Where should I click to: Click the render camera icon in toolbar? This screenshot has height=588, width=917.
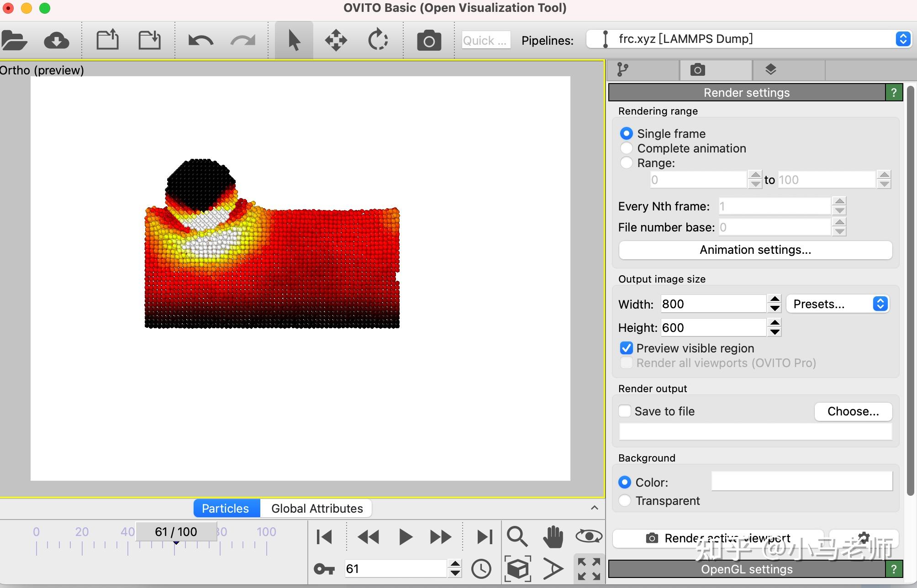pos(429,40)
